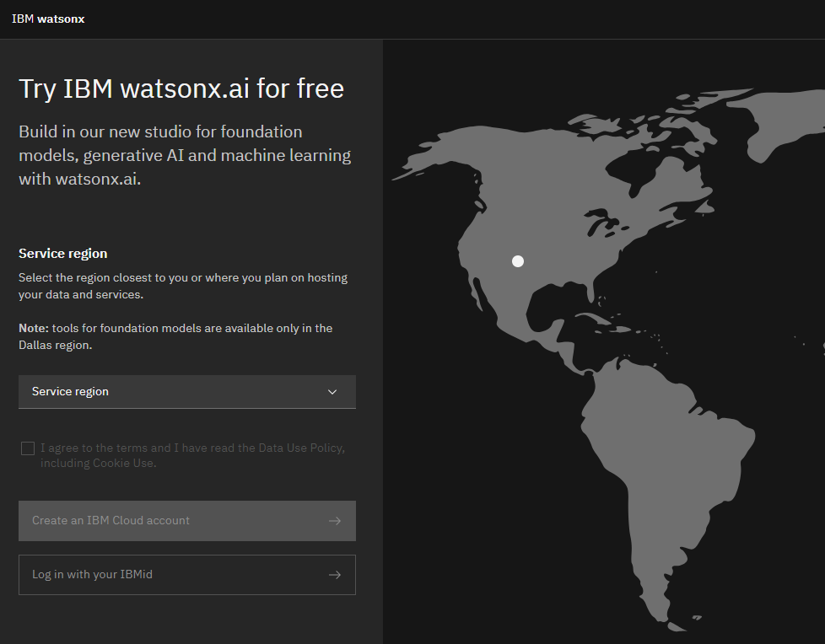The width and height of the screenshot is (825, 644).
Task: Select the Dallas region dot on map
Action: click(x=518, y=261)
